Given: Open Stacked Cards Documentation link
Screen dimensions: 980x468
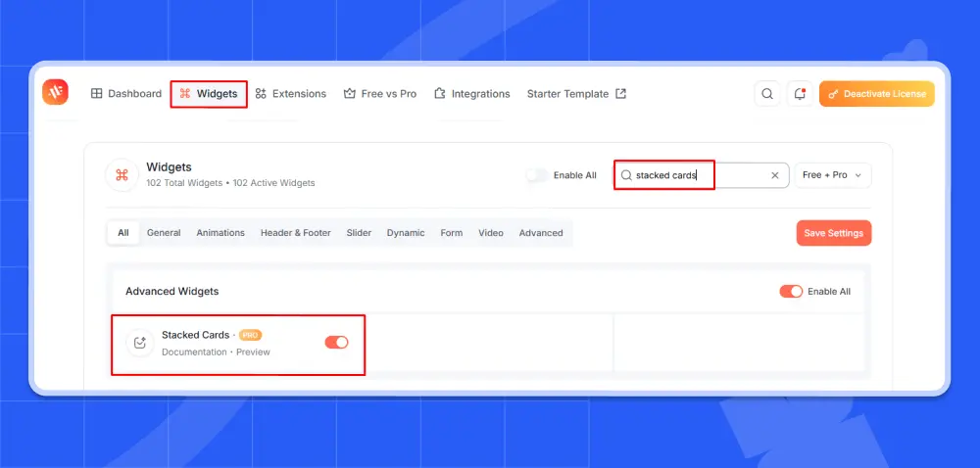Looking at the screenshot, I should (194, 351).
